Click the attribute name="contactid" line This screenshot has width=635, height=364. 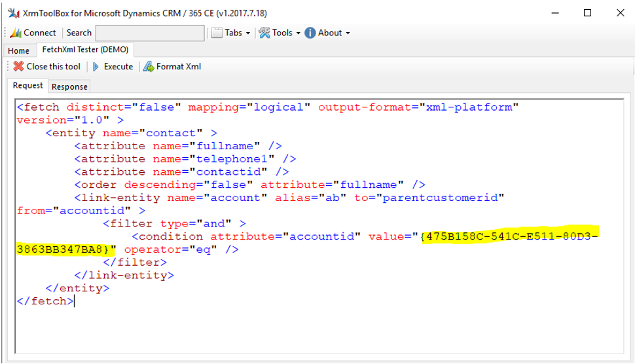pos(181,172)
